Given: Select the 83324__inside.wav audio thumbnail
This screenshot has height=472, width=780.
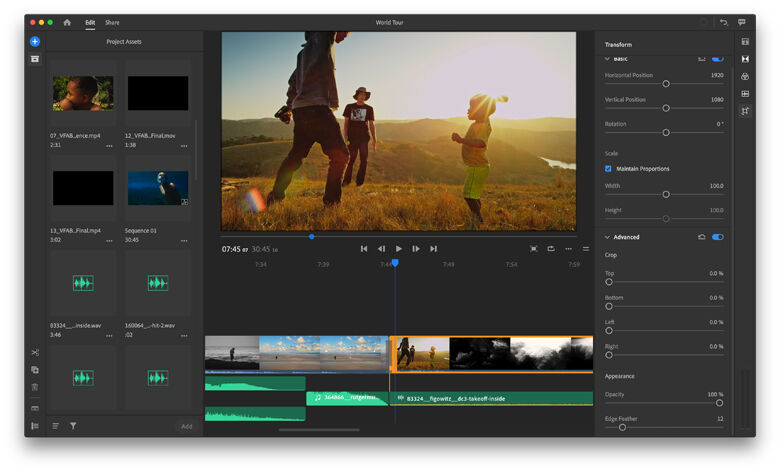Looking at the screenshot, I should click(x=83, y=283).
